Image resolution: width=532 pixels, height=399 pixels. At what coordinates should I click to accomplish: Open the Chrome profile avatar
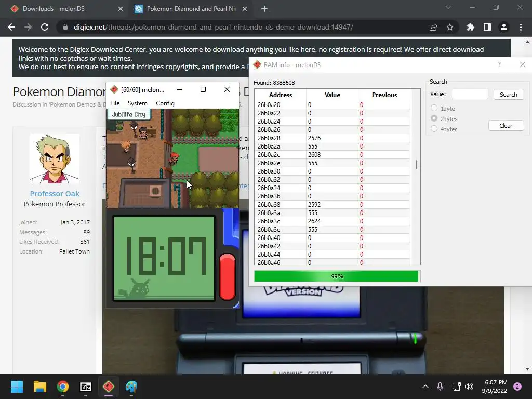504,27
